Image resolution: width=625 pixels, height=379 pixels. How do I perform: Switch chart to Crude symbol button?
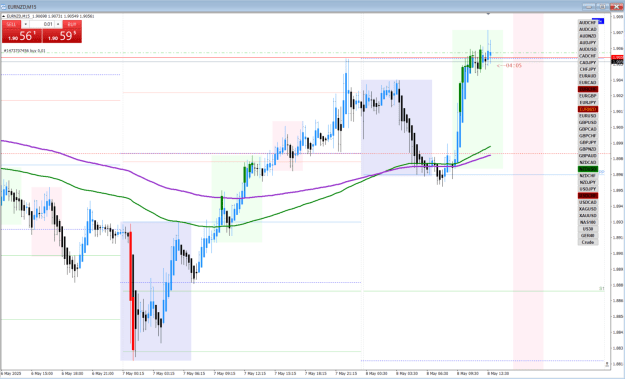point(588,242)
